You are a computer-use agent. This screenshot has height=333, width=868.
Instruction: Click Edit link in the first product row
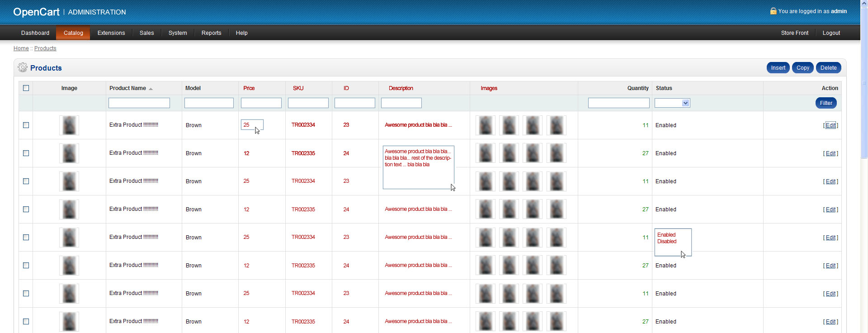pyautogui.click(x=831, y=125)
